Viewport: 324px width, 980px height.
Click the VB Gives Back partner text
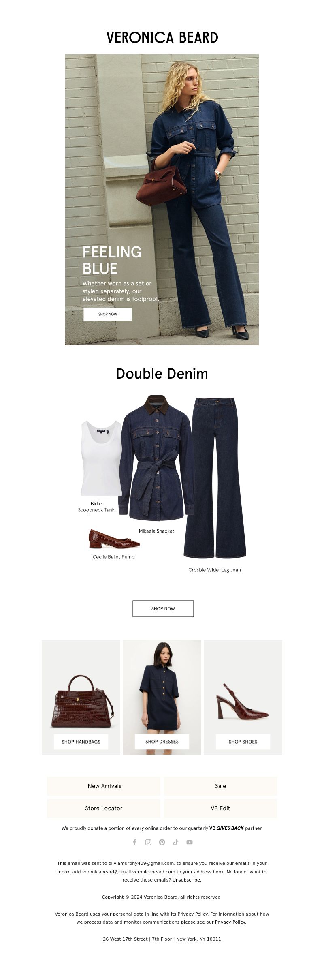(x=226, y=828)
